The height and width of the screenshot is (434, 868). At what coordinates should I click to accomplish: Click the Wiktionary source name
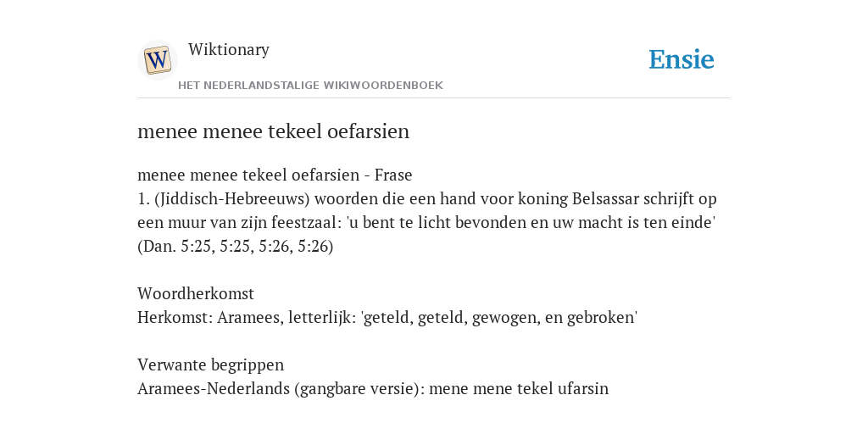tap(229, 49)
